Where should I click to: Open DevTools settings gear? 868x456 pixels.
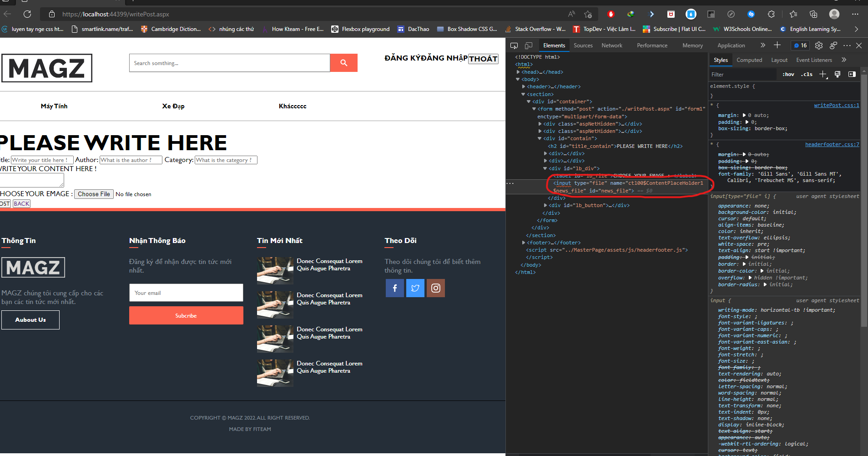click(x=819, y=46)
